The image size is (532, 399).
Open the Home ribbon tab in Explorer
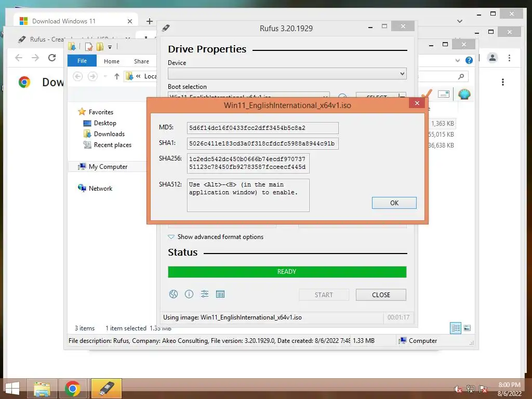(112, 61)
